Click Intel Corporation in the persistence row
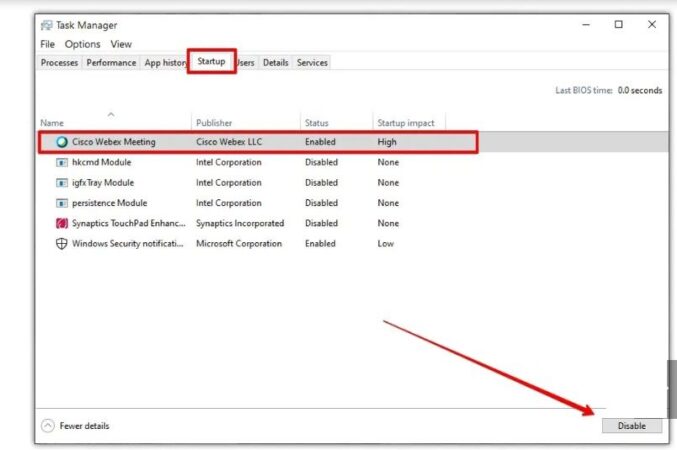This screenshot has height=450, width=677. tap(228, 203)
